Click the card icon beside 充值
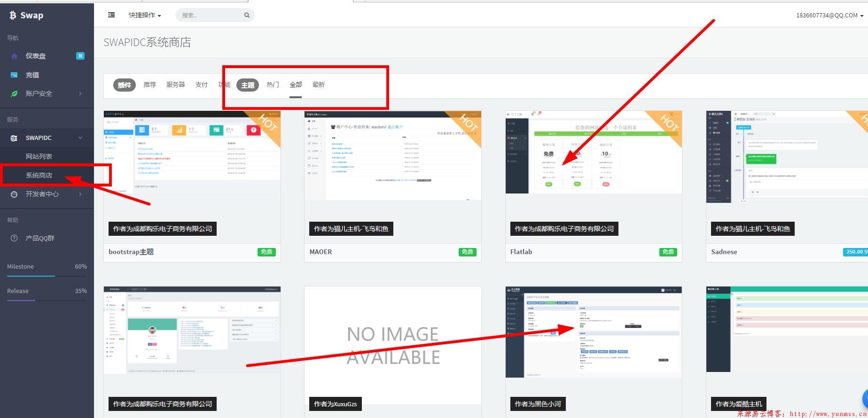This screenshot has width=868, height=418. [14, 75]
